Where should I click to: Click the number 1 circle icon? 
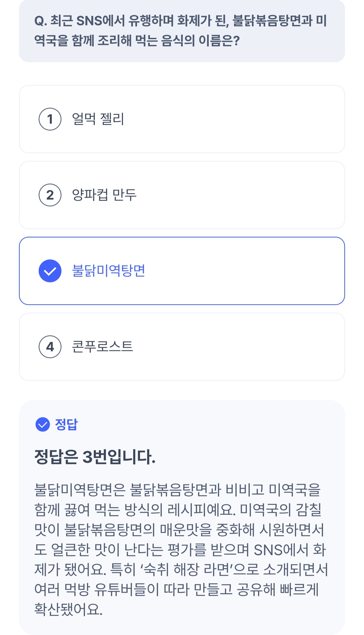(50, 119)
